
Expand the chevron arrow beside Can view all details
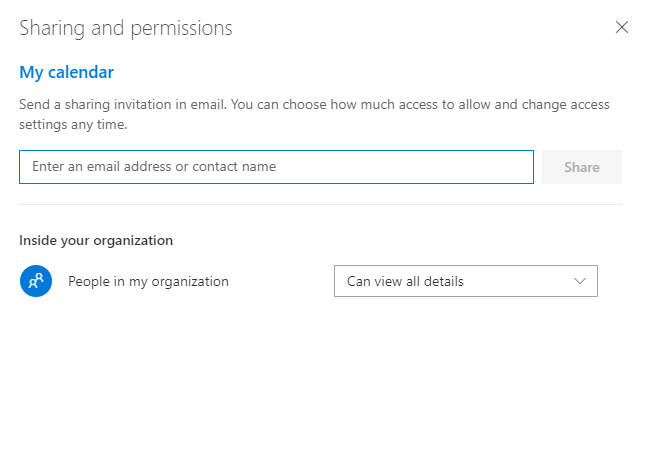(x=580, y=281)
